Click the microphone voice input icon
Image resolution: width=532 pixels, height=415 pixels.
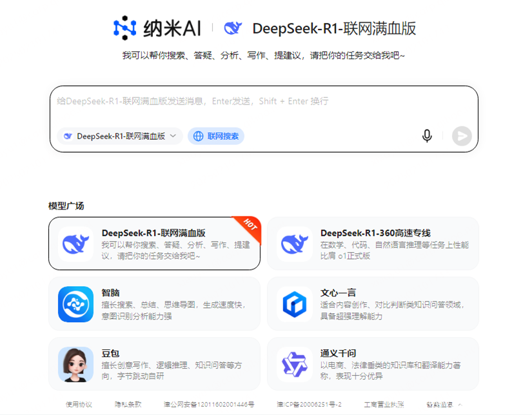click(427, 136)
